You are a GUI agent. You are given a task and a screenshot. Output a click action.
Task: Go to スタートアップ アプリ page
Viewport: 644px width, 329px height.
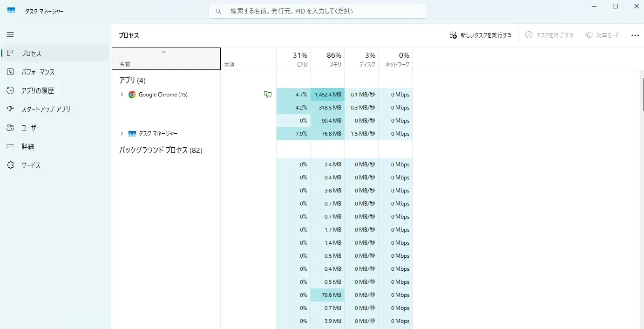click(x=55, y=109)
